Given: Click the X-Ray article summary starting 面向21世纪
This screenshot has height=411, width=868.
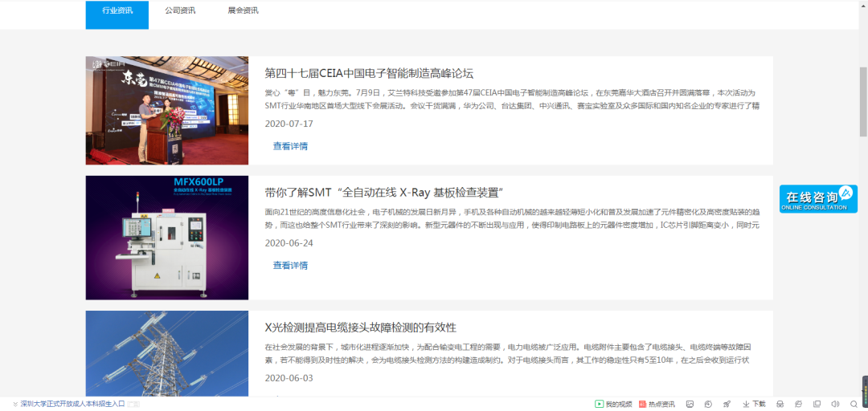Looking at the screenshot, I should pyautogui.click(x=512, y=218).
